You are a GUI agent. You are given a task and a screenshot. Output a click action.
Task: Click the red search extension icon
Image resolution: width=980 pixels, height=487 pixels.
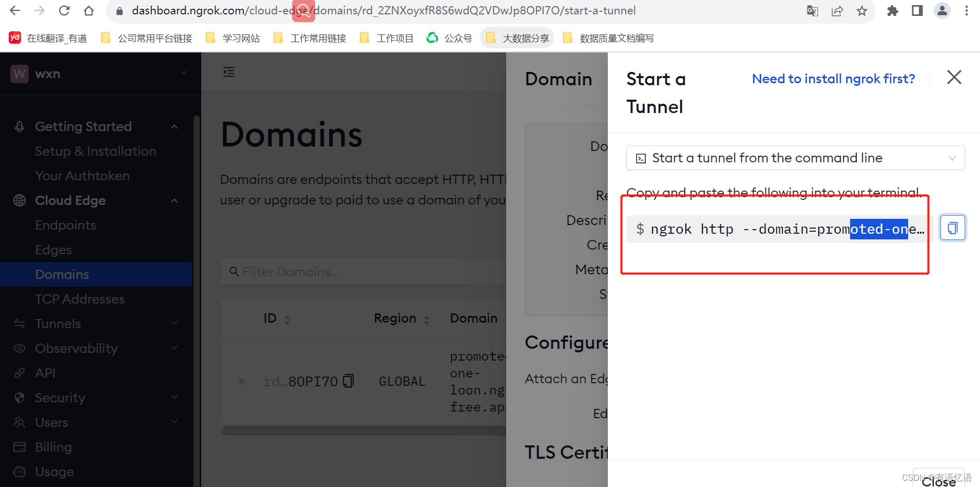pyautogui.click(x=303, y=11)
